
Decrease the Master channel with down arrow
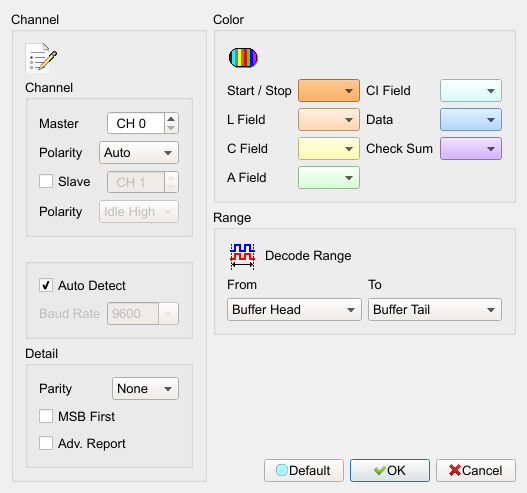(171, 128)
